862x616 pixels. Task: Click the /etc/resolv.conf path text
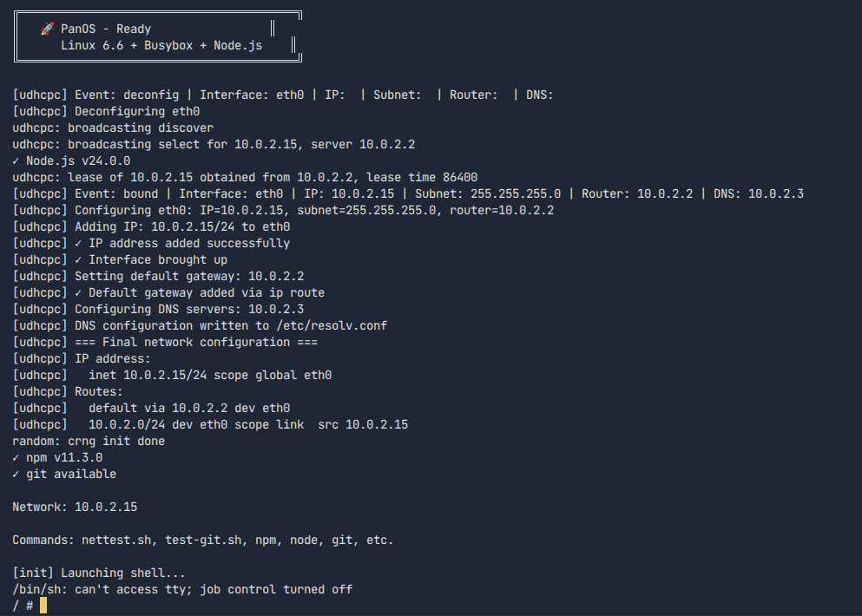click(332, 325)
